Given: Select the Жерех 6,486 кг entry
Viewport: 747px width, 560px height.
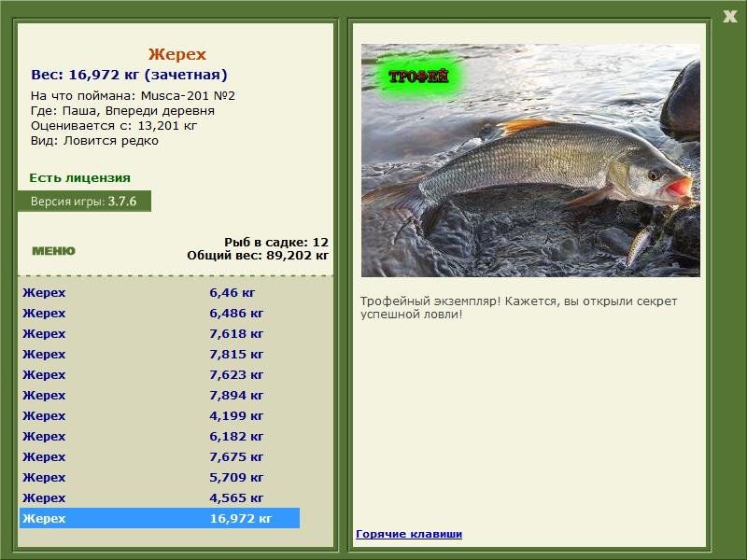Looking at the screenshot, I should tap(160, 313).
